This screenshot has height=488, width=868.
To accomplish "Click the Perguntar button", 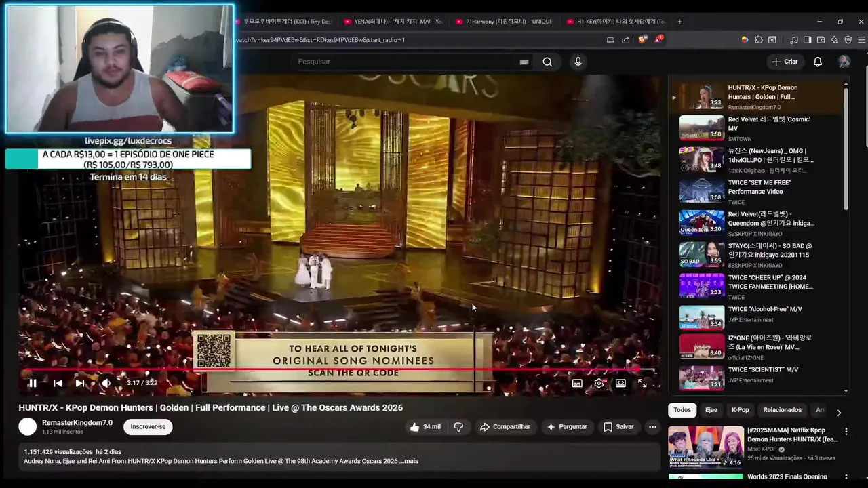I will click(567, 427).
